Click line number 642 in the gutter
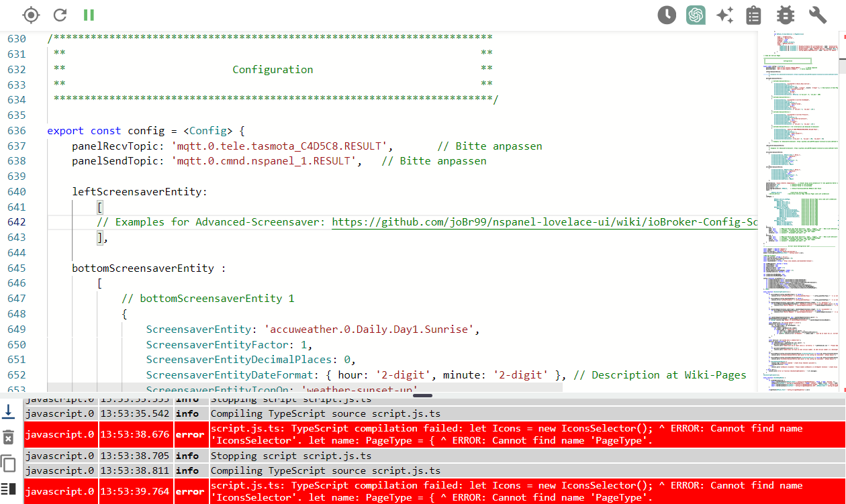The height and width of the screenshot is (504, 846). coord(17,222)
